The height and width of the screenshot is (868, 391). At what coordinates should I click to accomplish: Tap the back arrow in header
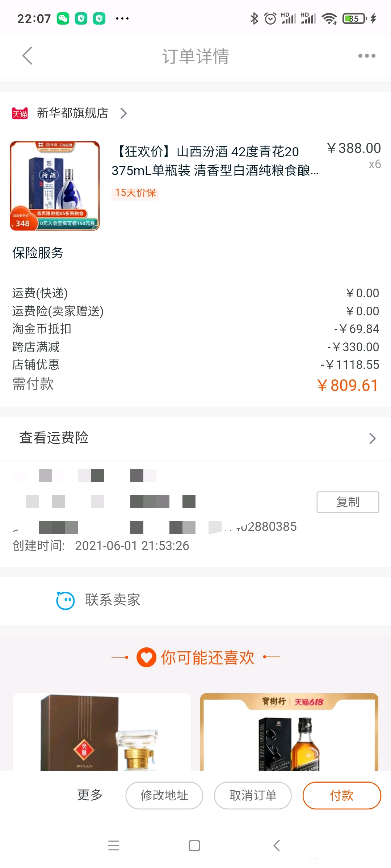click(x=28, y=56)
